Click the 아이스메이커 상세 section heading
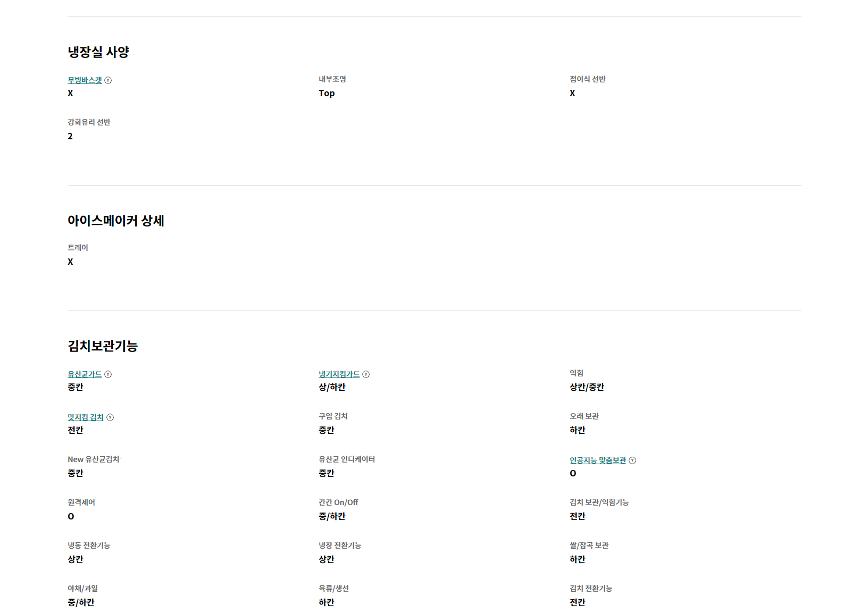 116,221
